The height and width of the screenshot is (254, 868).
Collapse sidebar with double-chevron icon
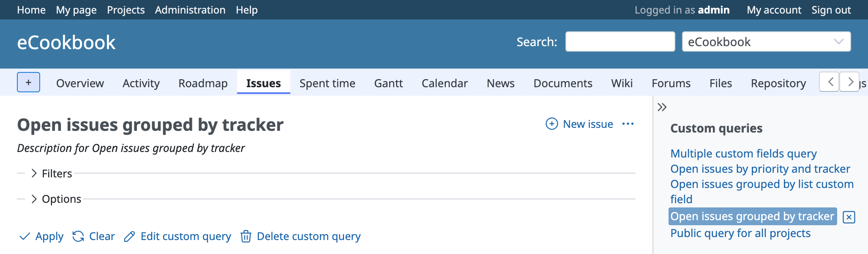point(662,107)
